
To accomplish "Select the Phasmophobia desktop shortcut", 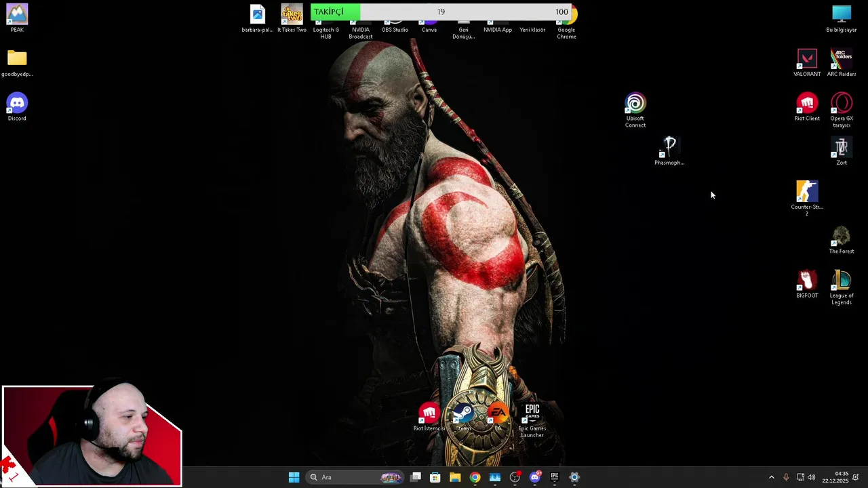I will (x=669, y=151).
